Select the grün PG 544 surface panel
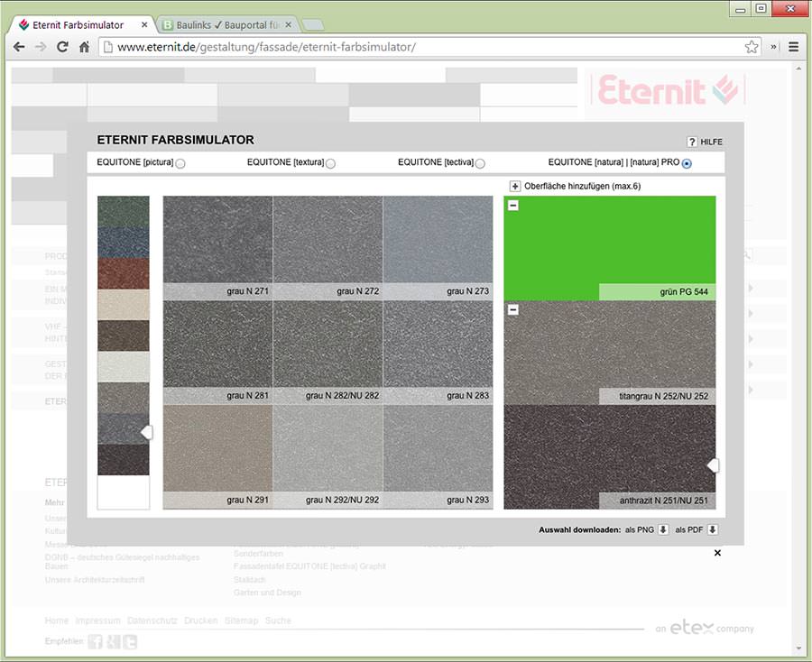This screenshot has height=662, width=812. coord(610,248)
